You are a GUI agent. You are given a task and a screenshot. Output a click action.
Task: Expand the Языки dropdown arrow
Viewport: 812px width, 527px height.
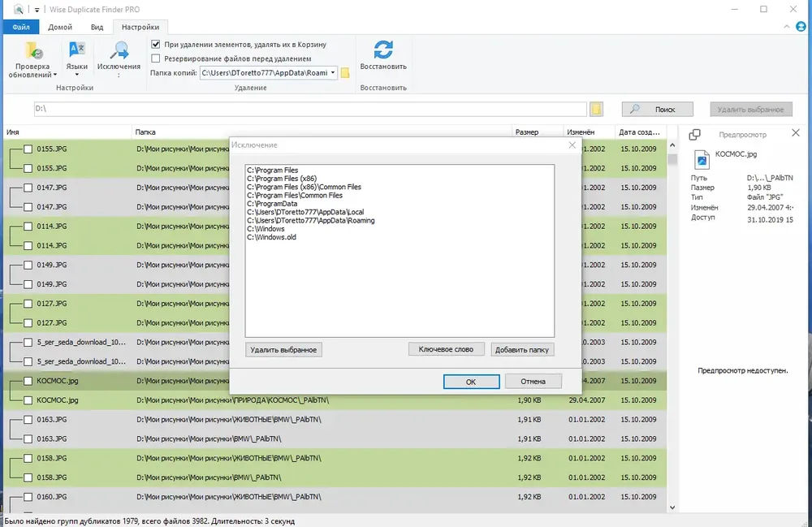tap(76, 75)
